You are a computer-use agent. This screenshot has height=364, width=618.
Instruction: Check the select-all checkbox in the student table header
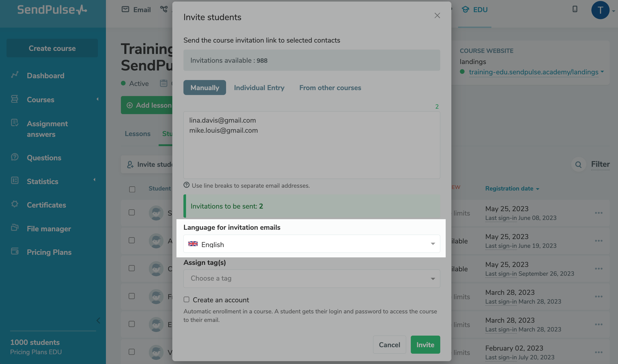pyautogui.click(x=132, y=189)
